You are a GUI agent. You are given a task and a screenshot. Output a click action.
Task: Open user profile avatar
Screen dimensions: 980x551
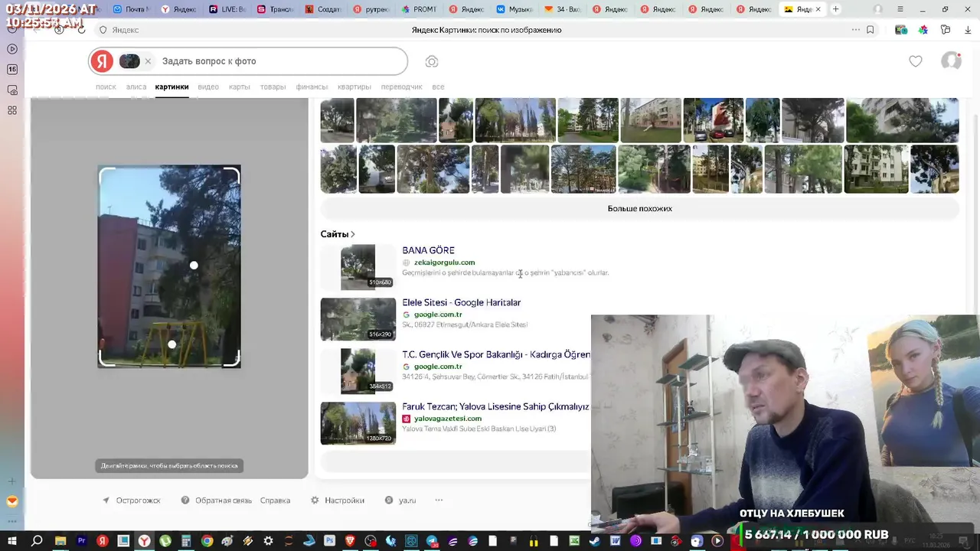[951, 61]
